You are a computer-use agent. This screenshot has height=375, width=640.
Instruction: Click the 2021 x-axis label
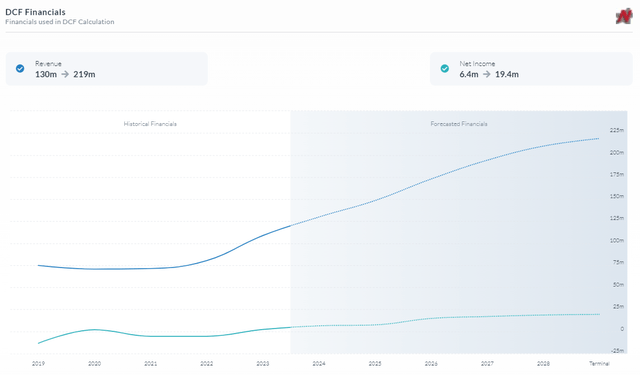pos(151,364)
